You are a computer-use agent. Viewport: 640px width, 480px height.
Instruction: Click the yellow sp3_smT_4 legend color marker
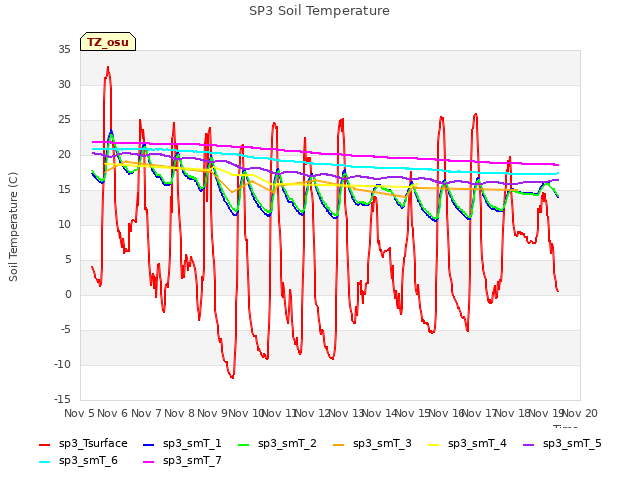click(433, 444)
